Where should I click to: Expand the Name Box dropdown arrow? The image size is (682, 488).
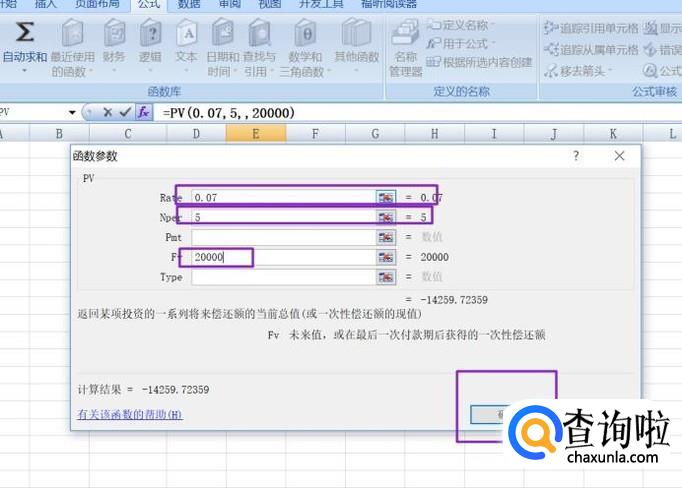click(x=72, y=113)
